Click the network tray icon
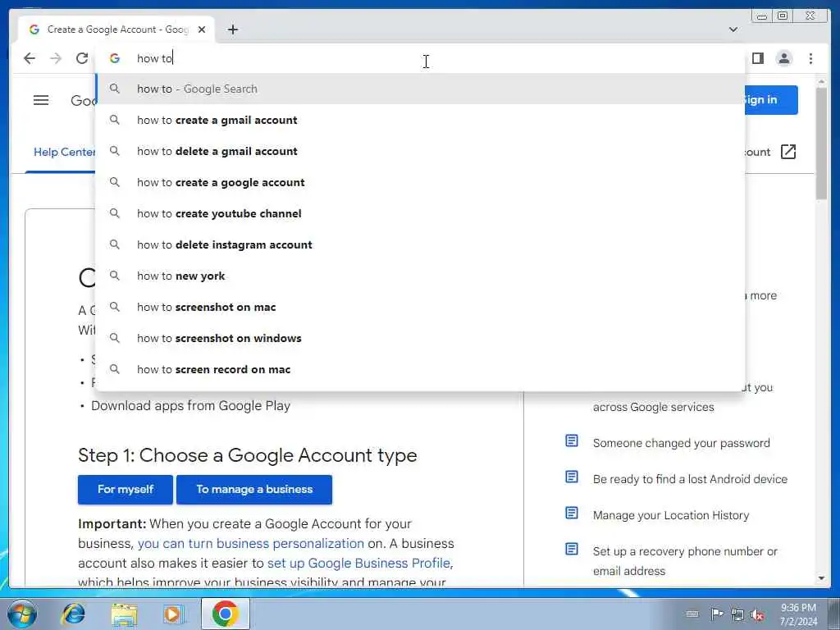Screen dimensions: 840x630 pos(737,614)
